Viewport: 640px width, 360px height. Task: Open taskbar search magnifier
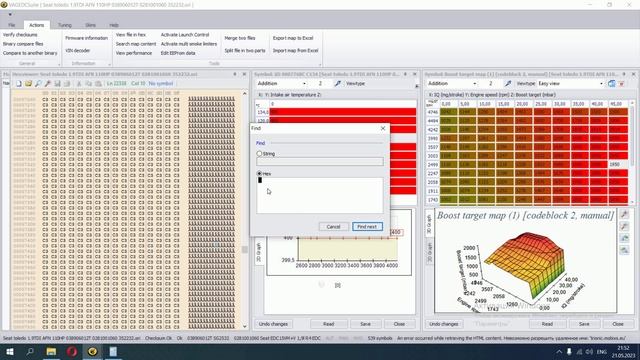click(30, 351)
